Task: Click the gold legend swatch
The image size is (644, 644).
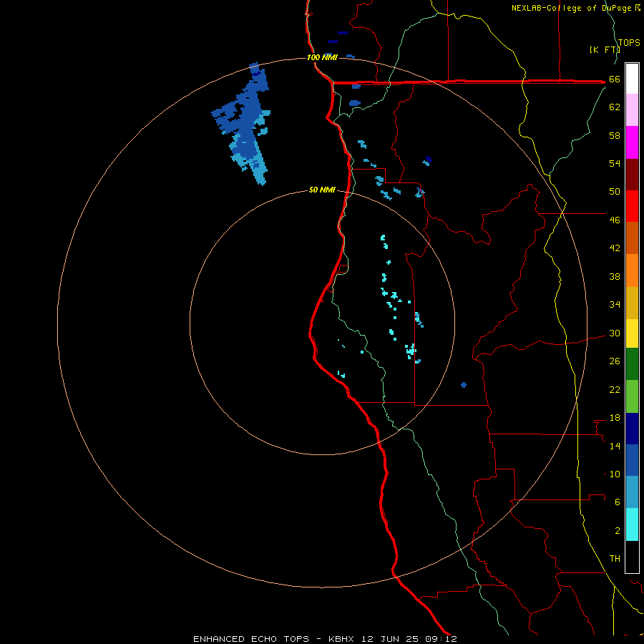Action: pyautogui.click(x=632, y=303)
